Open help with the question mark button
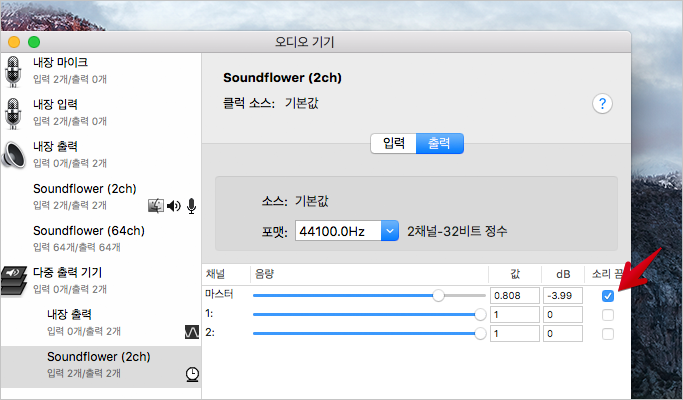The image size is (683, 400). pos(602,104)
